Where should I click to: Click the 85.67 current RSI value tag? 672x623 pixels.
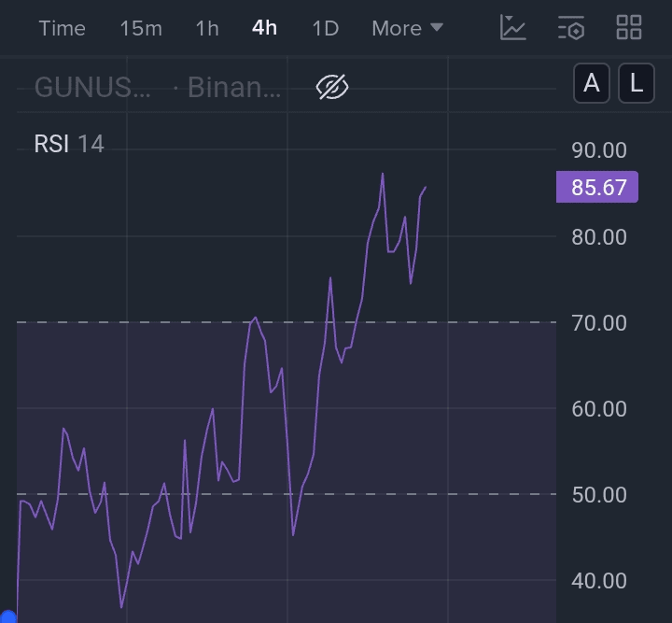tap(597, 187)
